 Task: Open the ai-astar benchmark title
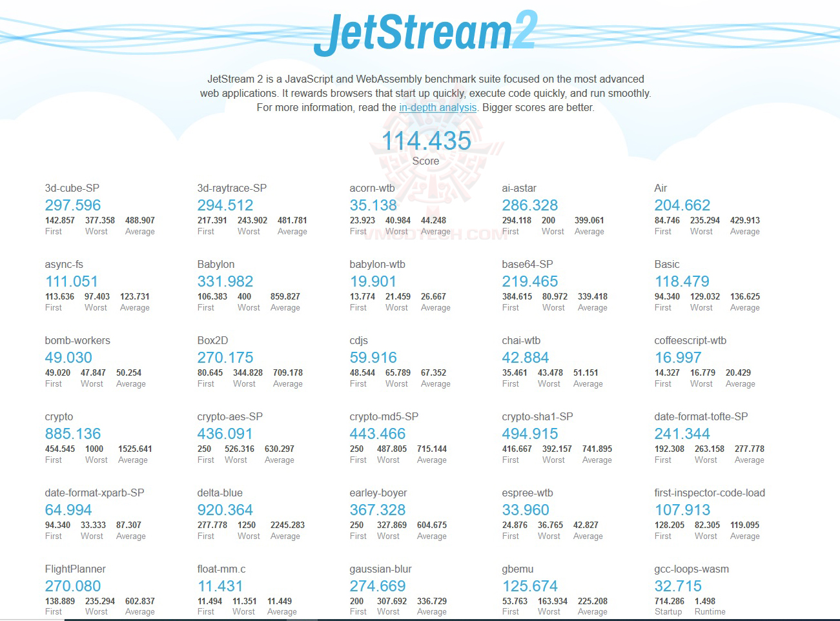pos(519,188)
